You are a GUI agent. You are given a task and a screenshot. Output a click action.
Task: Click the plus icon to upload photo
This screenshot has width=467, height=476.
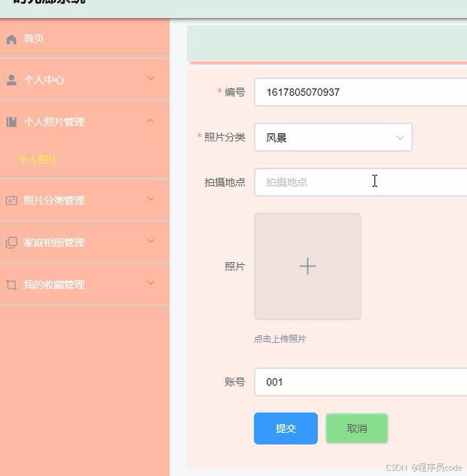pyautogui.click(x=307, y=266)
